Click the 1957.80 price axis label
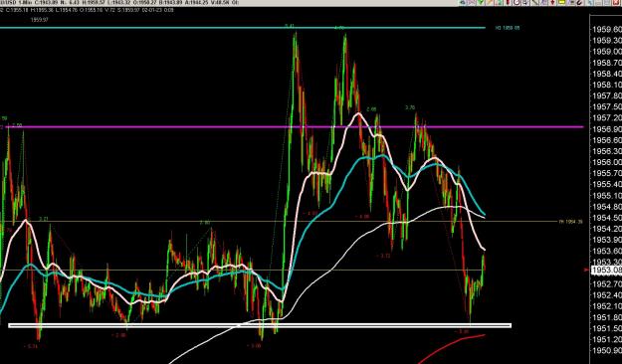 tap(607, 95)
